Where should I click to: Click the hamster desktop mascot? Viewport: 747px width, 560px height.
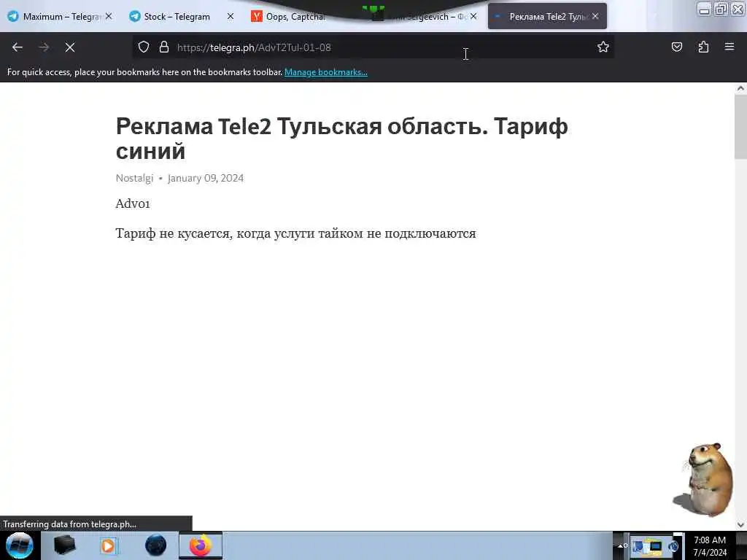click(x=705, y=480)
